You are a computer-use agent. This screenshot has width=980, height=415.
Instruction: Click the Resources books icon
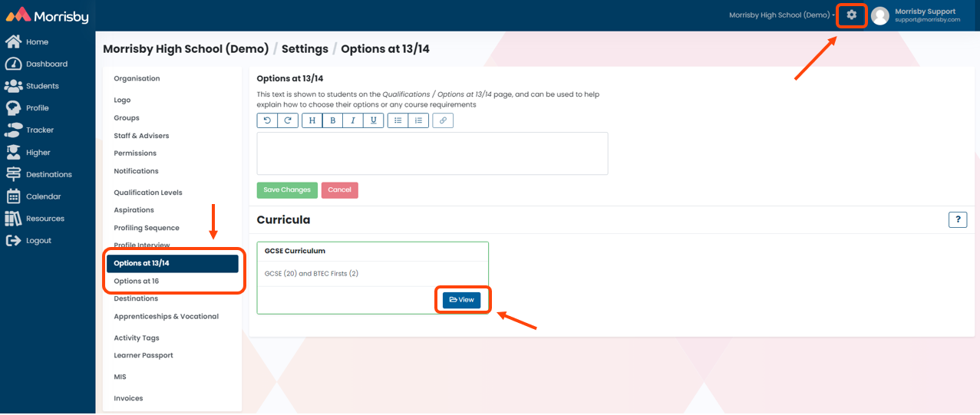[13, 219]
